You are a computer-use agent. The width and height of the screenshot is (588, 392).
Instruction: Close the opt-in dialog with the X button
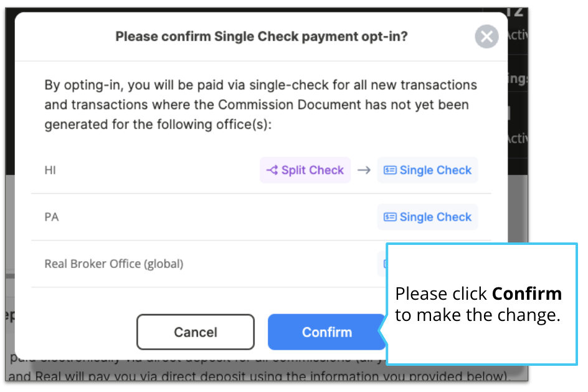(x=486, y=36)
